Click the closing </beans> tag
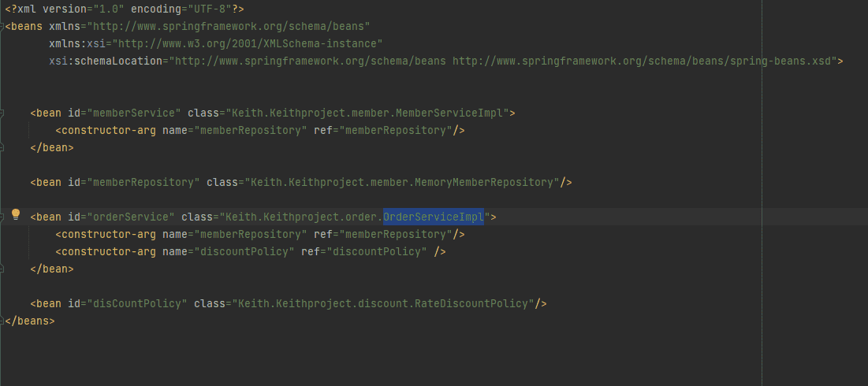 [30, 321]
